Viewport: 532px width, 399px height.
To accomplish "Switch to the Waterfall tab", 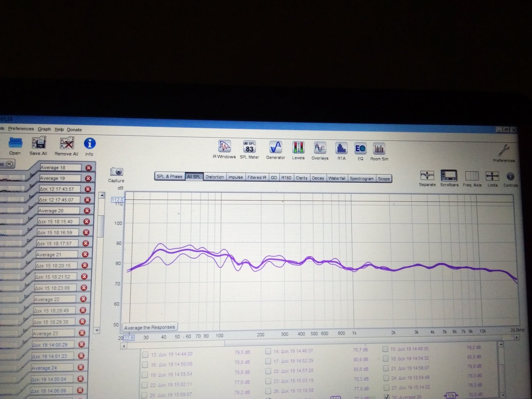I will tap(337, 178).
